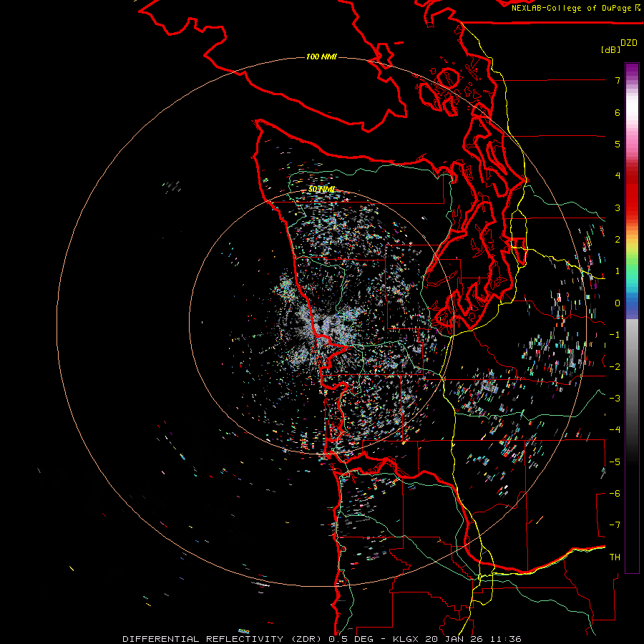Image resolution: width=644 pixels, height=644 pixels.
Task: Click the -7 value on the scale
Action: tap(615, 525)
